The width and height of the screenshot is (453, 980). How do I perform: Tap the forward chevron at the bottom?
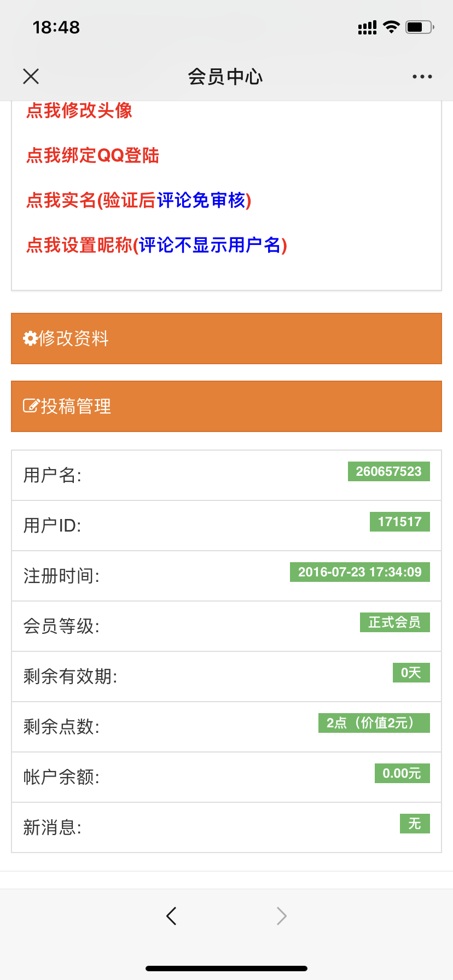point(281,915)
